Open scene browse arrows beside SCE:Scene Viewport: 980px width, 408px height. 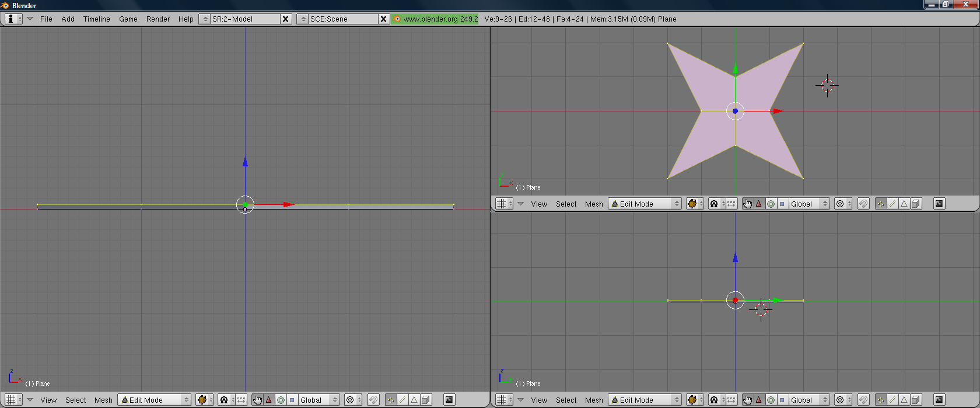click(303, 19)
